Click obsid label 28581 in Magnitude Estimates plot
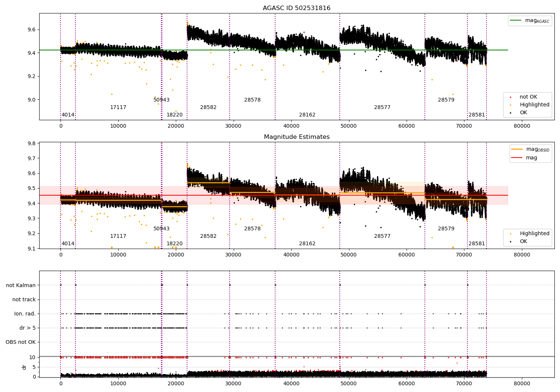The image size is (560, 392). coord(477,244)
